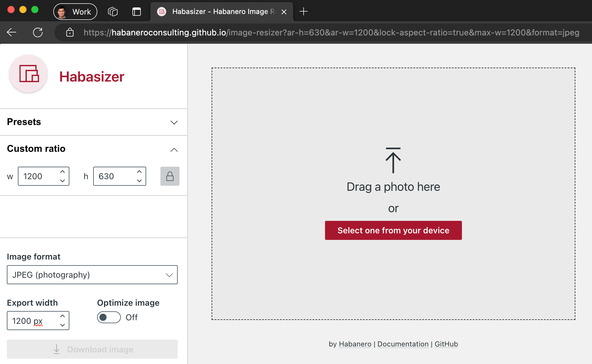Click the browser back arrow
Screen dimensions: 592x364
[12, 32]
